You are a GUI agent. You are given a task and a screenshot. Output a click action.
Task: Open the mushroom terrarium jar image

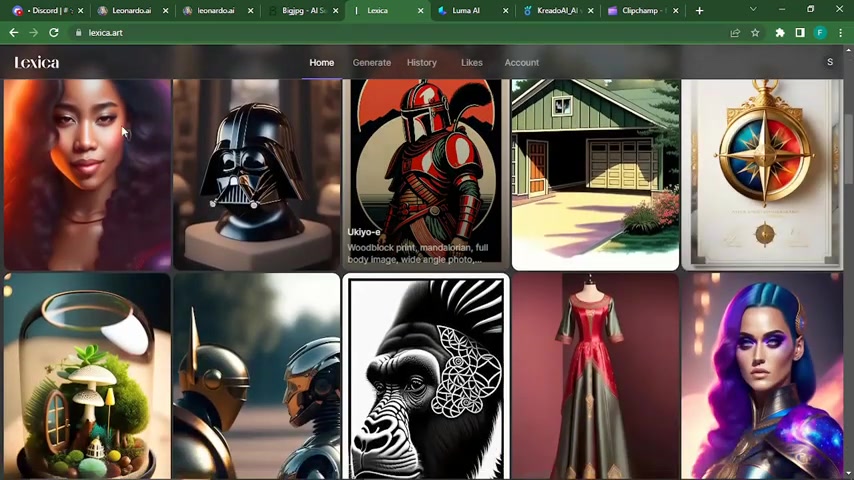[87, 376]
